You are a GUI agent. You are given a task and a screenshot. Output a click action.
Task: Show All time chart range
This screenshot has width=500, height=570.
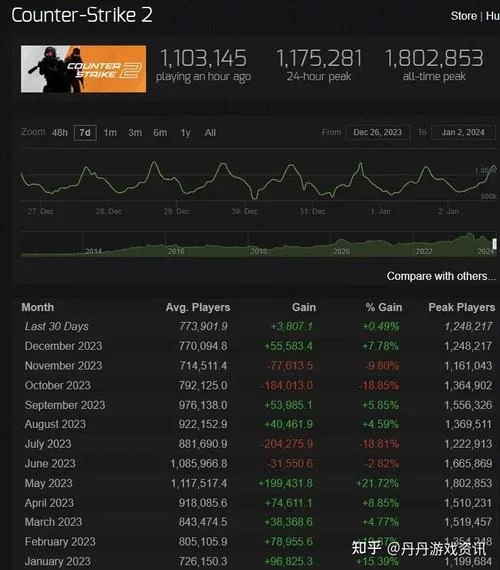coord(210,133)
